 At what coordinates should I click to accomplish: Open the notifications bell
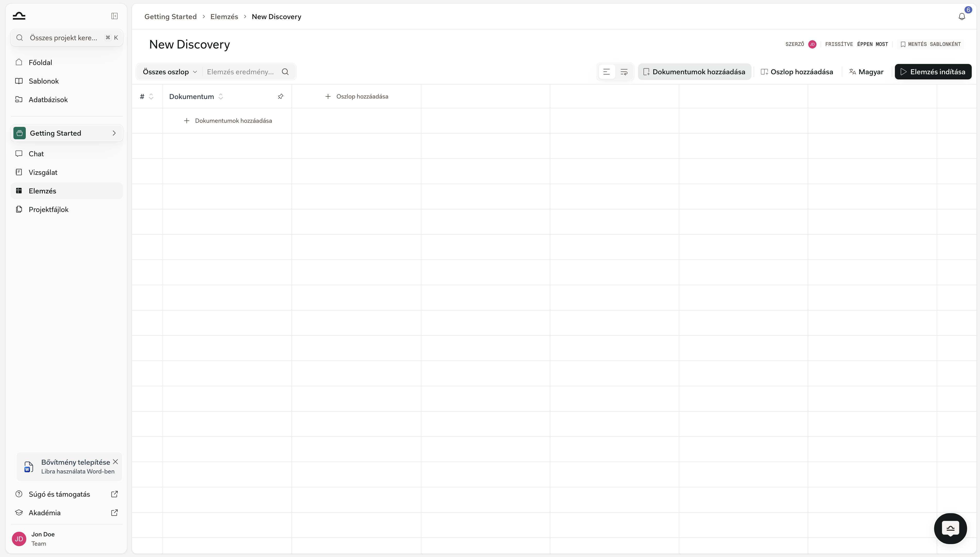962,17
